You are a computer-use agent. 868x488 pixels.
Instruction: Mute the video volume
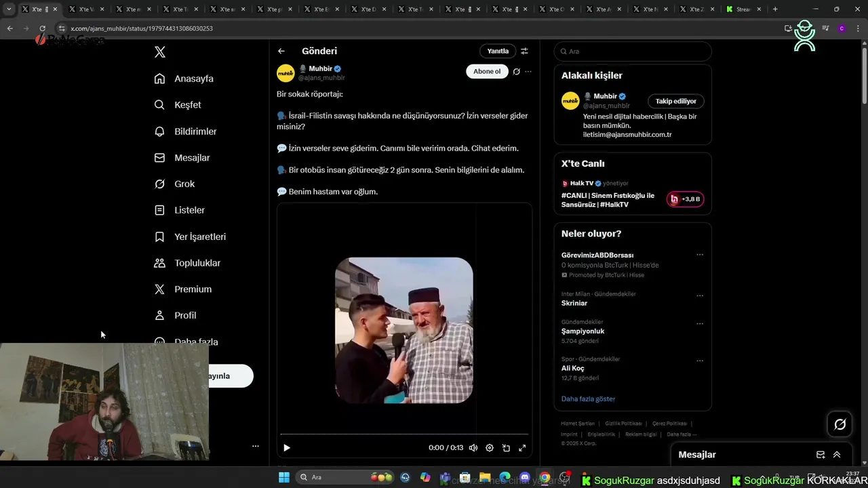pyautogui.click(x=473, y=448)
